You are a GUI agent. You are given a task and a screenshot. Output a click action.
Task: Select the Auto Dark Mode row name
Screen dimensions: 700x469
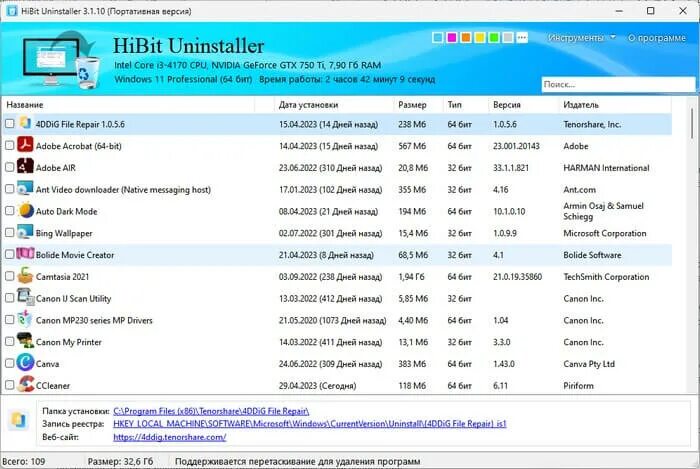point(67,212)
